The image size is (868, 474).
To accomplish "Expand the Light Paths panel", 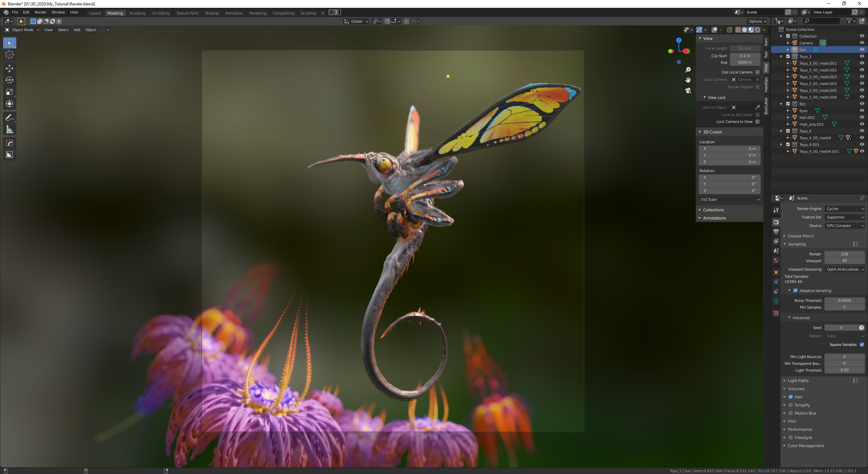I will 798,381.
